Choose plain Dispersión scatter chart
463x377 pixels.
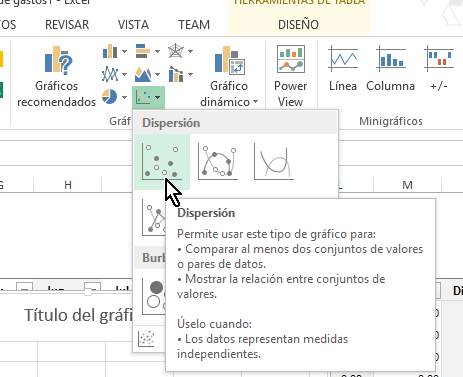(x=162, y=162)
